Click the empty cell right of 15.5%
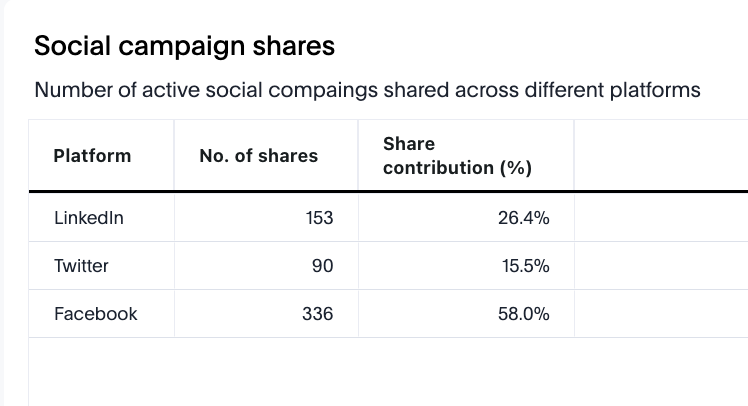 point(660,266)
